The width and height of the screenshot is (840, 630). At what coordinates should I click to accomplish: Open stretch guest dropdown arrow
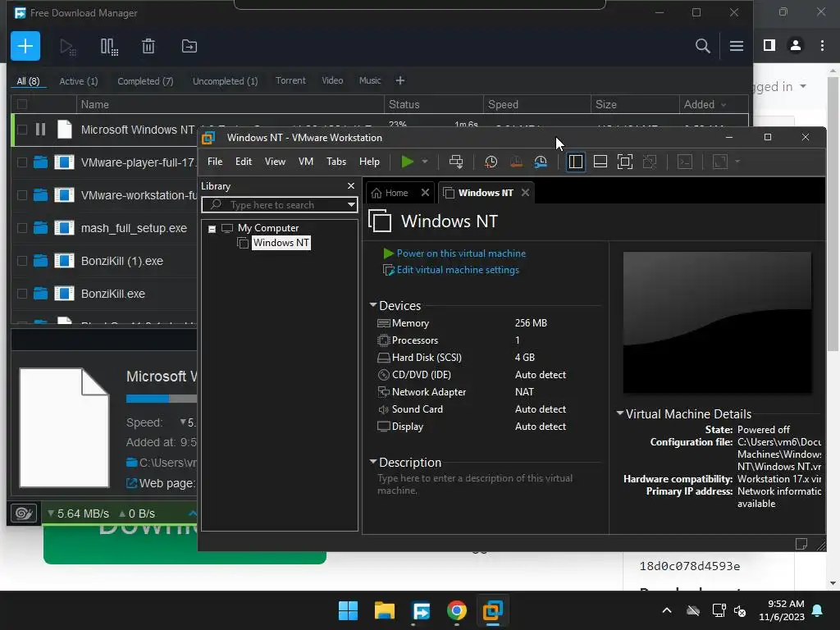(x=737, y=162)
